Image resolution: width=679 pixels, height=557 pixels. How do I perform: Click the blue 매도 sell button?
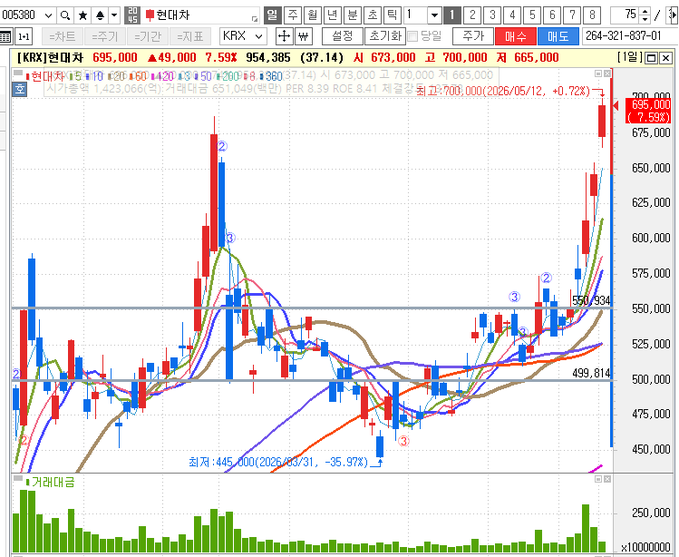(x=558, y=36)
